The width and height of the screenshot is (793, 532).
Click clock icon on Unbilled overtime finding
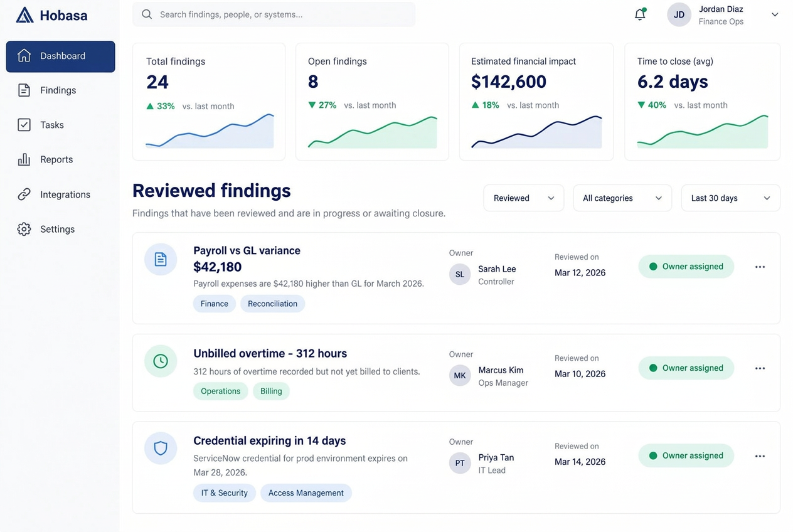click(x=161, y=361)
